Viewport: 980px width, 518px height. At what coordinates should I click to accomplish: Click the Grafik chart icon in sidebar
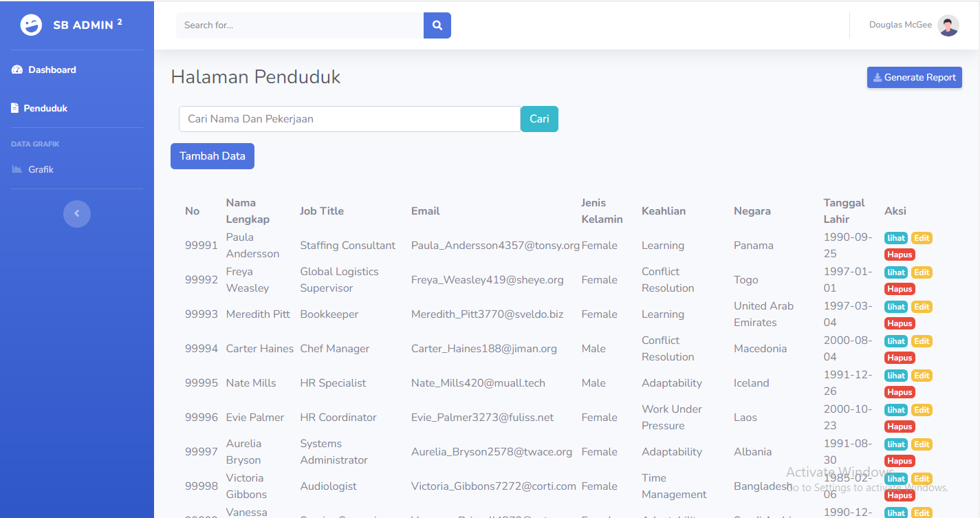tap(17, 169)
